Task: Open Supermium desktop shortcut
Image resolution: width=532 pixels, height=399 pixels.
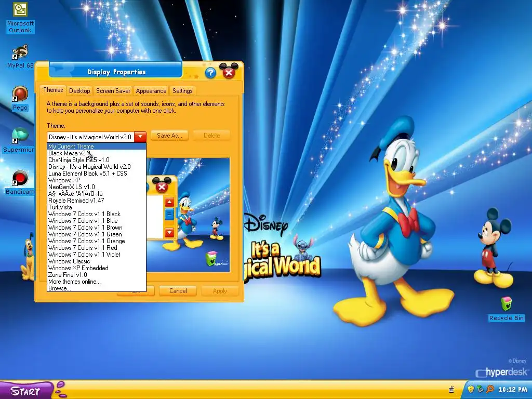Action: click(x=19, y=140)
